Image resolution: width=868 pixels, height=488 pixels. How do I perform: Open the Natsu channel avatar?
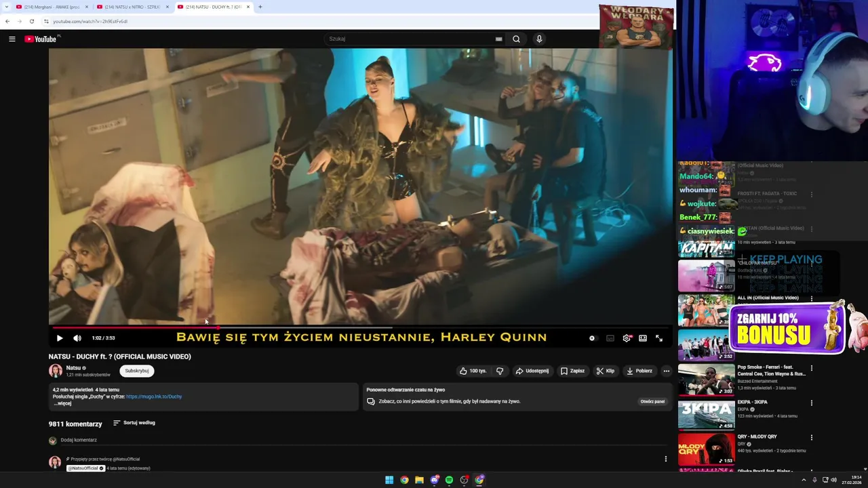55,371
